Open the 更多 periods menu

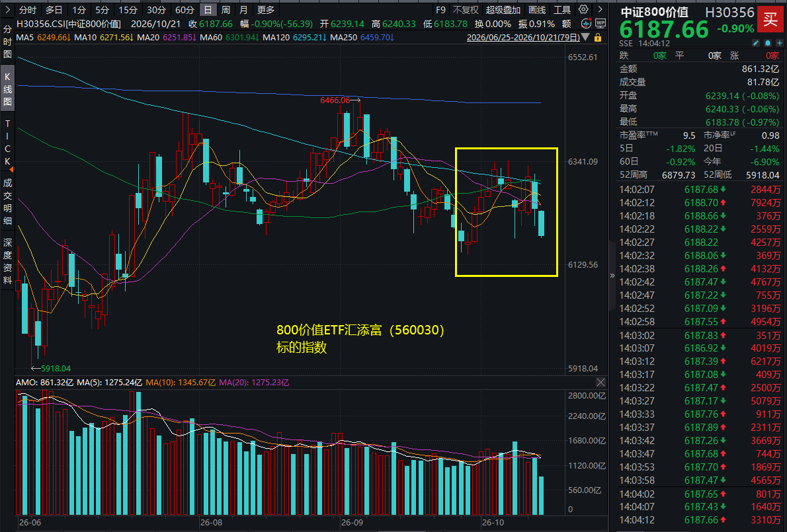(x=265, y=10)
